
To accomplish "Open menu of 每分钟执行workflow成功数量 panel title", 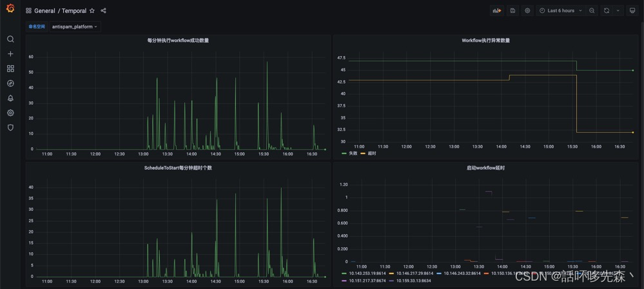I will tap(178, 40).
